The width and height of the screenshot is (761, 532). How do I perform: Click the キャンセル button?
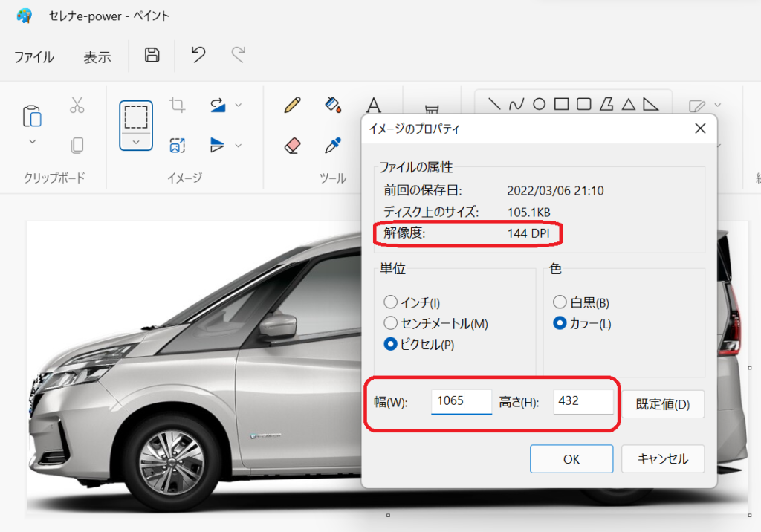coord(662,458)
